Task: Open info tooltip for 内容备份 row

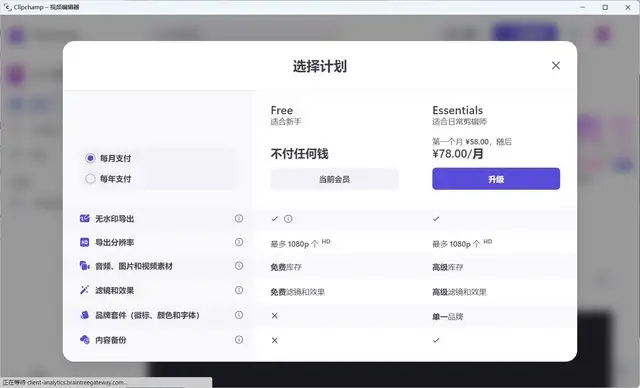Action: click(239, 339)
